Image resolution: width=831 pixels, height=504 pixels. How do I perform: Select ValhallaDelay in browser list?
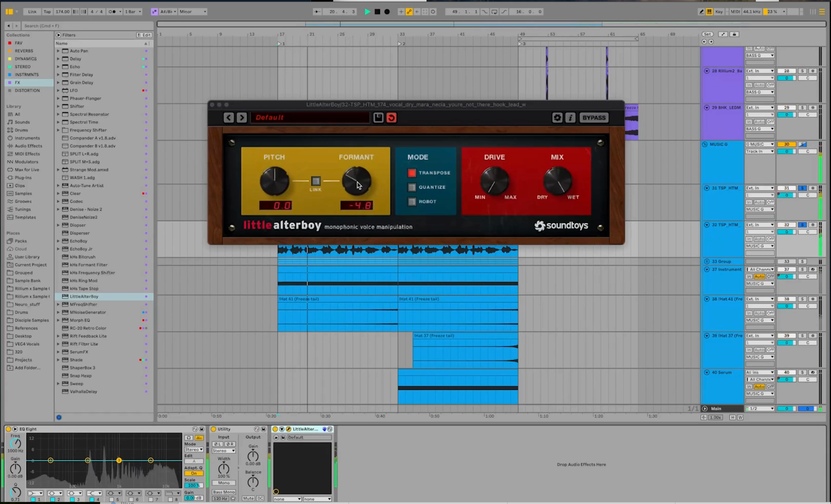[104, 391]
